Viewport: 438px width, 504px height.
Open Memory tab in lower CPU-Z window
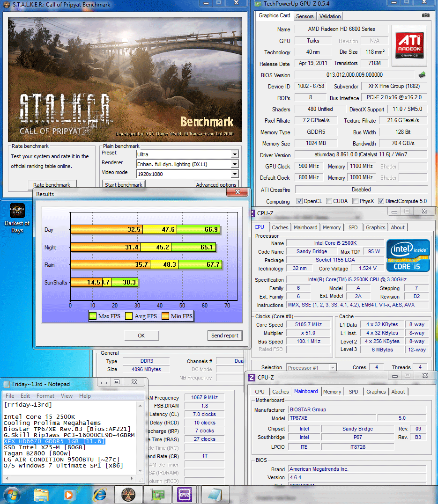[332, 392]
